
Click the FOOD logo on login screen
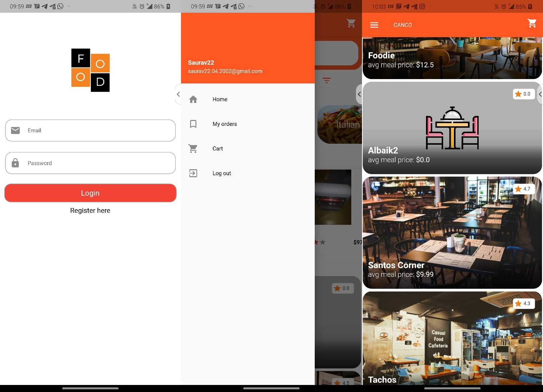90,70
